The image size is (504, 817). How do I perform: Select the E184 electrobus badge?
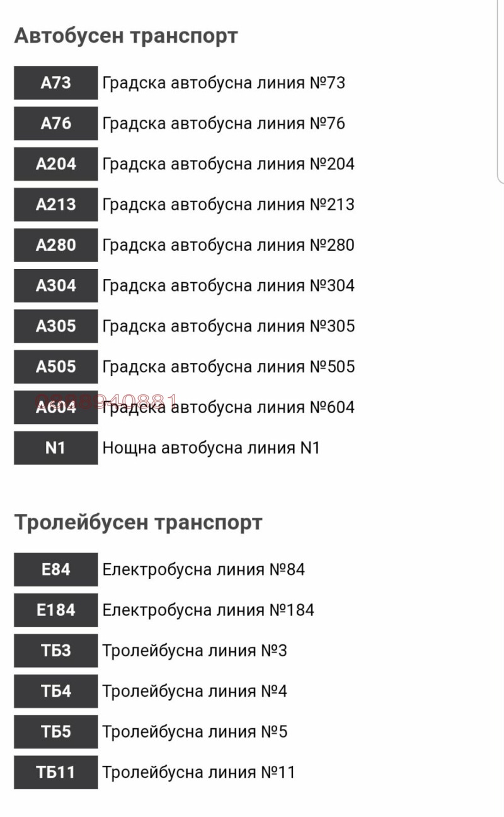[55, 610]
